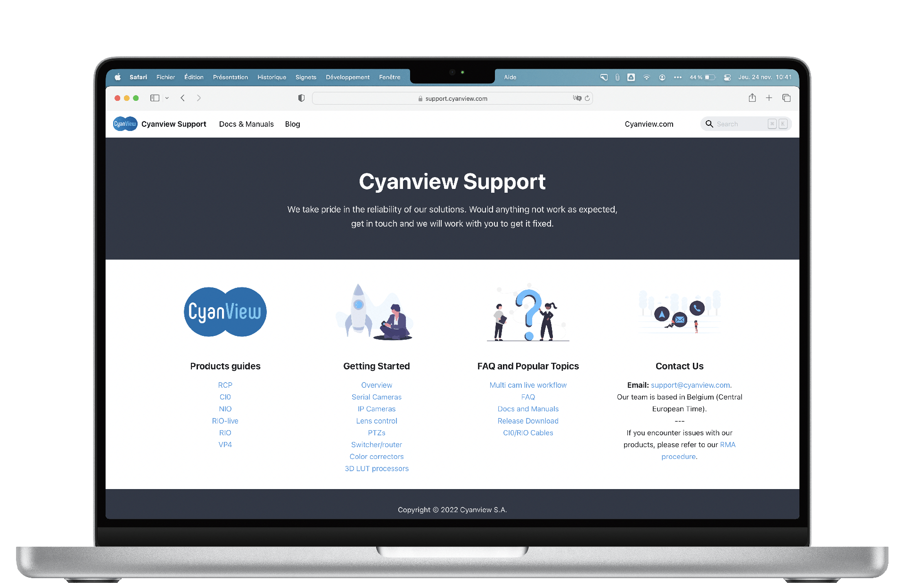The image size is (905, 588).
Task: Open the Share icon in Safari toolbar
Action: tap(752, 98)
